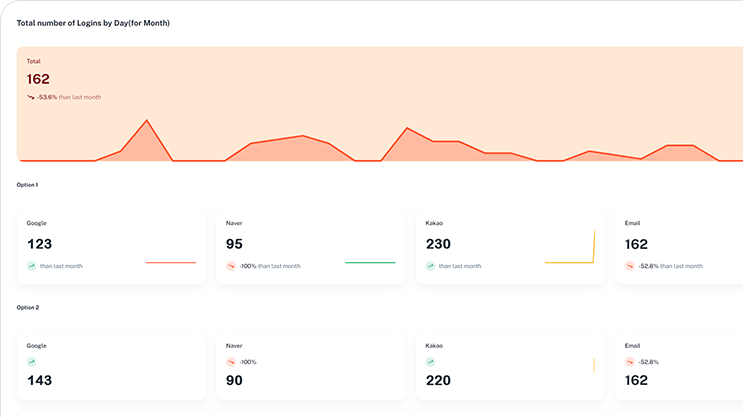This screenshot has height=417, width=743.
Task: Click '-52.8% than last month' in Email card
Action: tap(671, 266)
